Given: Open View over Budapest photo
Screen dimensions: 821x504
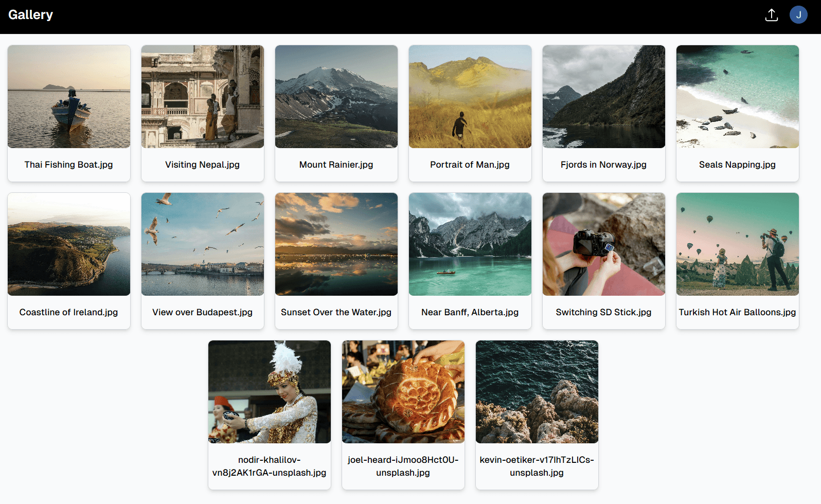Looking at the screenshot, I should pyautogui.click(x=203, y=244).
